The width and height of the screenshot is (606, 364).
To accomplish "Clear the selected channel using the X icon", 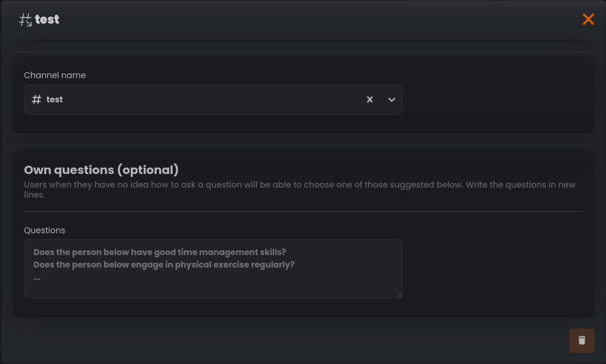I will [x=370, y=99].
